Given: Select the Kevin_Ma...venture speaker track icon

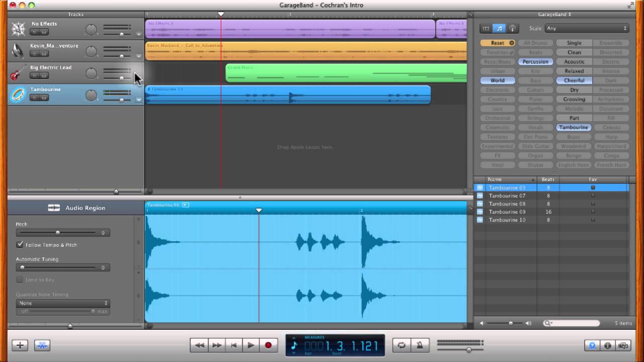Looking at the screenshot, I should point(18,51).
